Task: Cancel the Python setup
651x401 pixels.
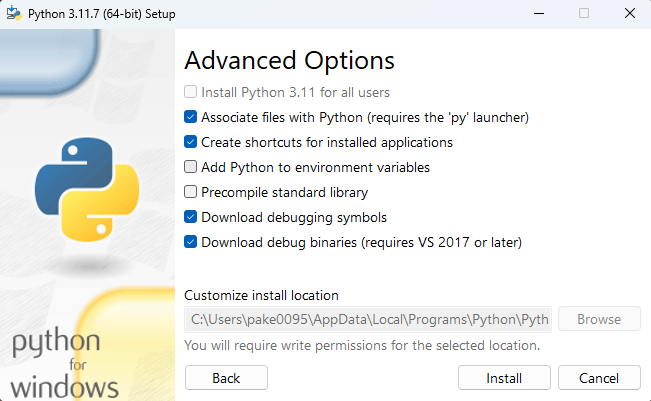Action: [599, 378]
